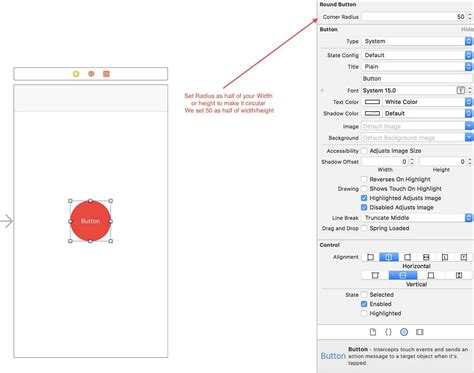Select the horizontal center alignment icon

389,257
